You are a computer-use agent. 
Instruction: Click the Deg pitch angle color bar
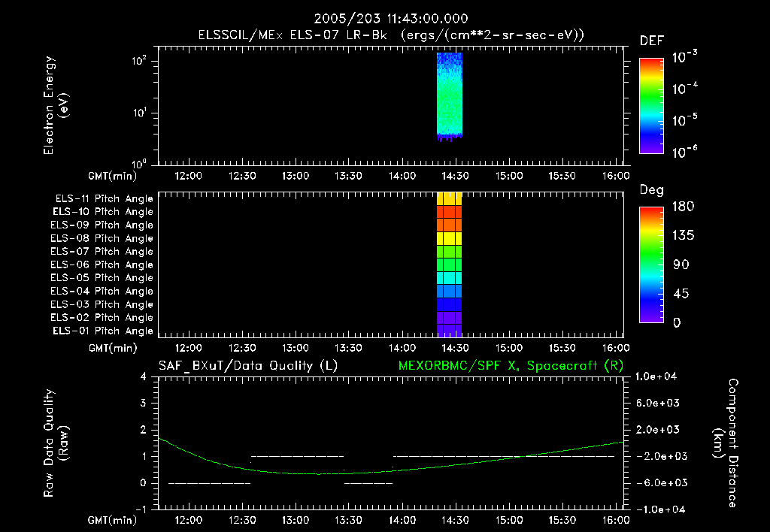(x=651, y=264)
